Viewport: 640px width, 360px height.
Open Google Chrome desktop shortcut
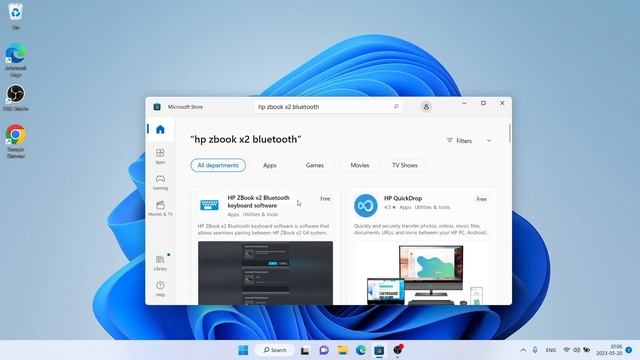point(16,141)
